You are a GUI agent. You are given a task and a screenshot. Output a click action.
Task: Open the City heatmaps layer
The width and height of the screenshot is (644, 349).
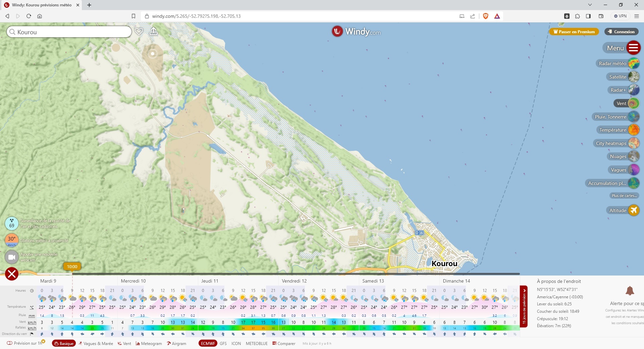pos(616,143)
